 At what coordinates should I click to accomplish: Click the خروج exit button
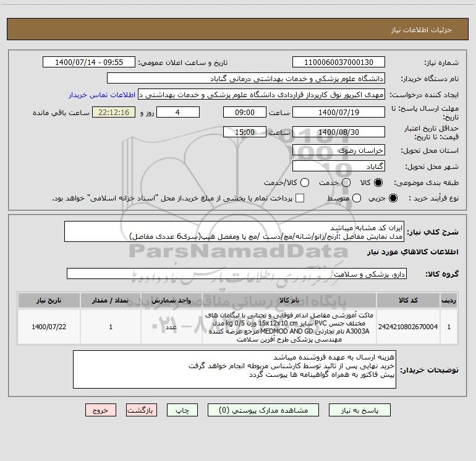click(101, 410)
